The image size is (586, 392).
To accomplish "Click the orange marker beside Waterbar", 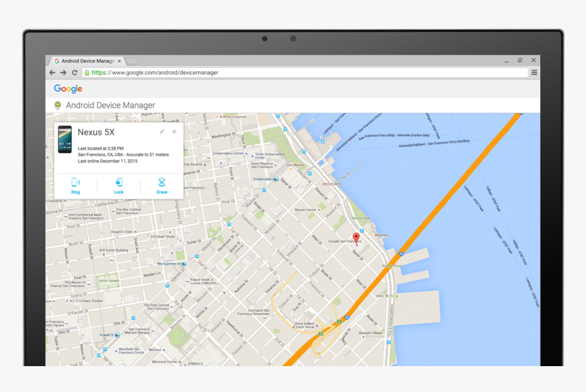I will pos(372,235).
